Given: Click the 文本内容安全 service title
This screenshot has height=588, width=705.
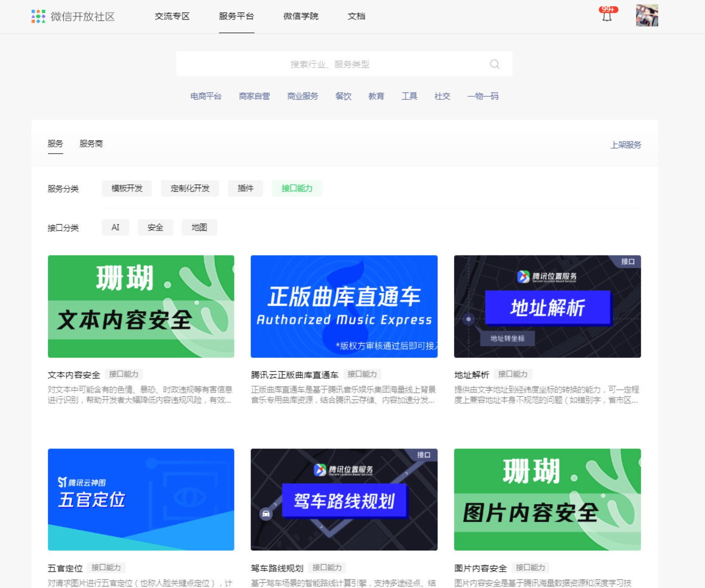Looking at the screenshot, I should click(74, 375).
